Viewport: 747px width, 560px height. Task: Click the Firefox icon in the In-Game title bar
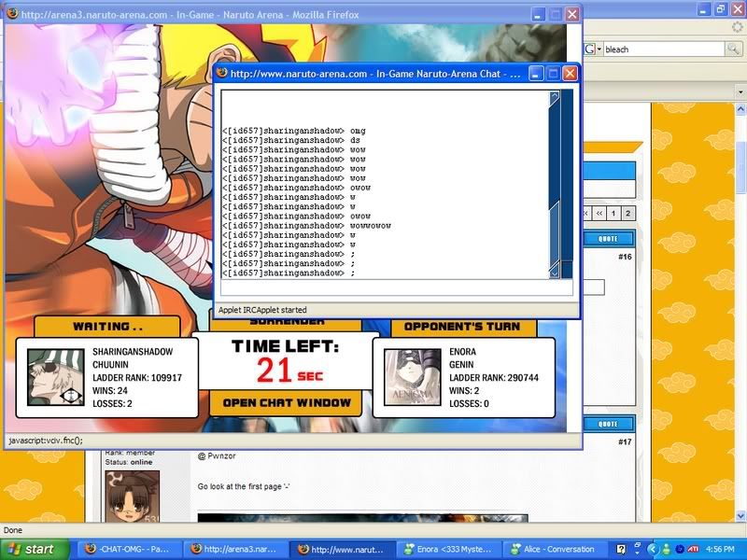click(x=12, y=14)
